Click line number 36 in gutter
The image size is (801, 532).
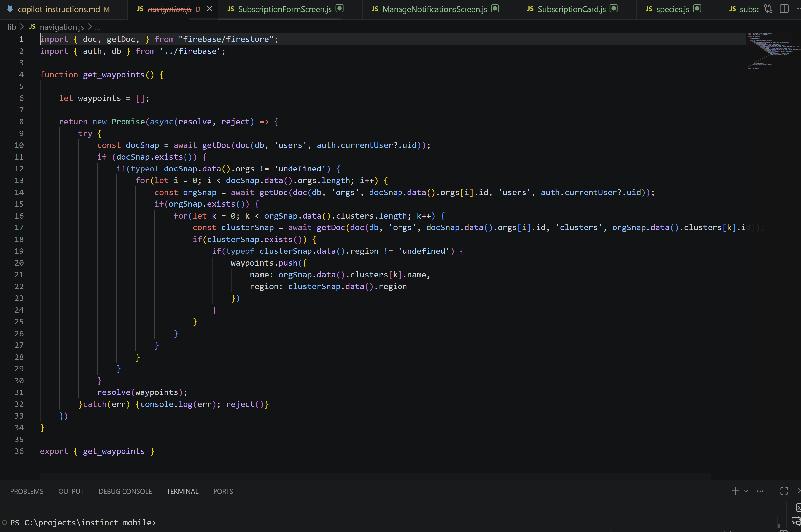[19, 451]
